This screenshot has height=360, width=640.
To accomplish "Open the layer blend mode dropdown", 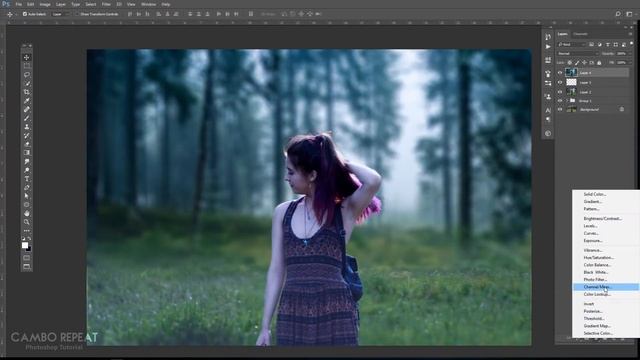I will coord(578,53).
